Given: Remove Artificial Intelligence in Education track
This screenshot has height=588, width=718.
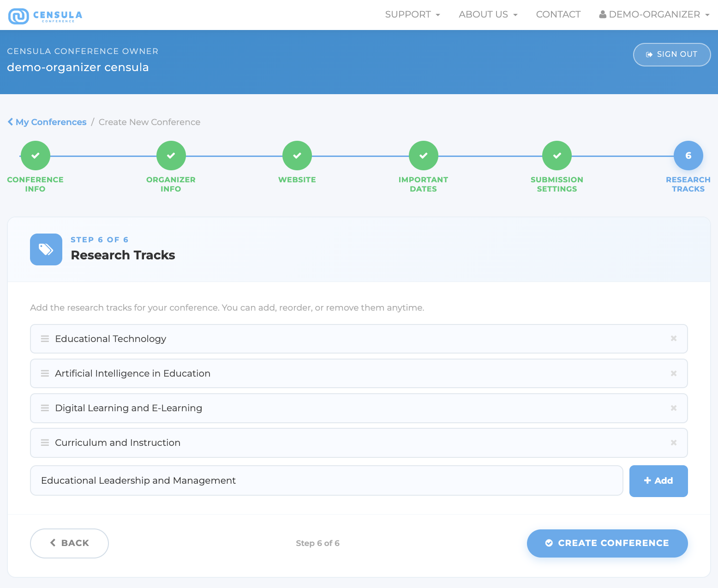Looking at the screenshot, I should tap(674, 373).
